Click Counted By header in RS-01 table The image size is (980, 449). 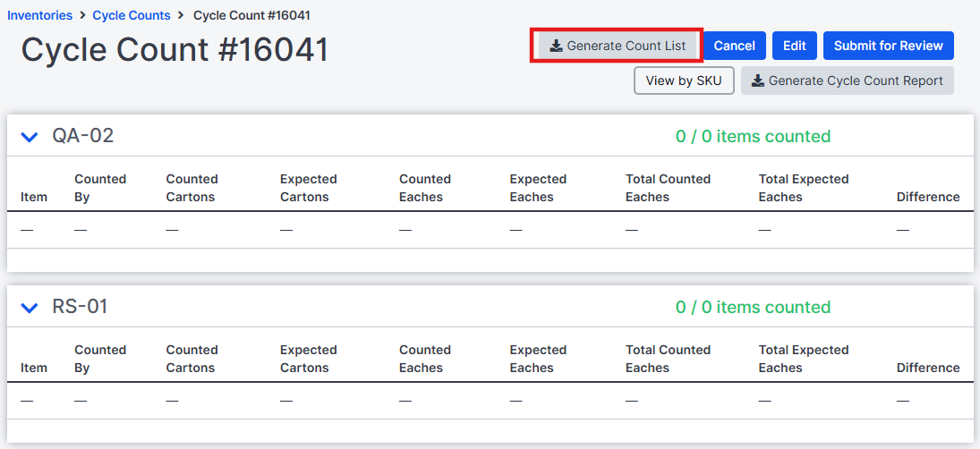[x=100, y=359]
